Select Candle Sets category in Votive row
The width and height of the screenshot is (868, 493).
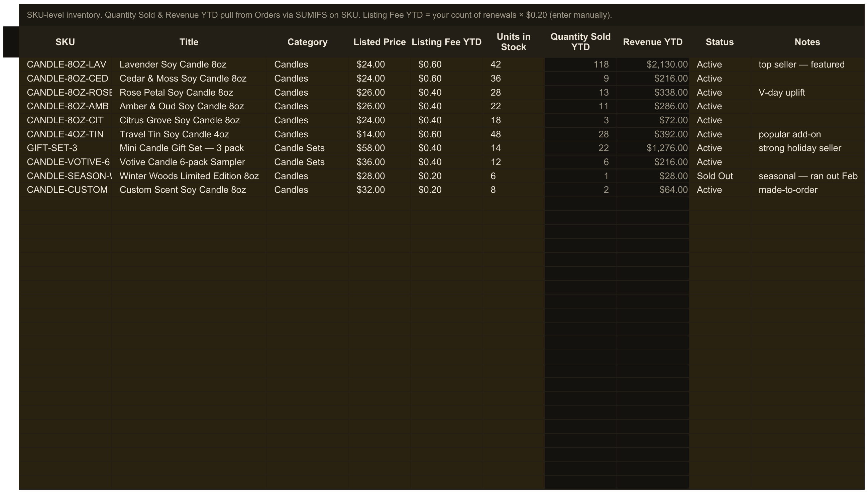coord(307,162)
